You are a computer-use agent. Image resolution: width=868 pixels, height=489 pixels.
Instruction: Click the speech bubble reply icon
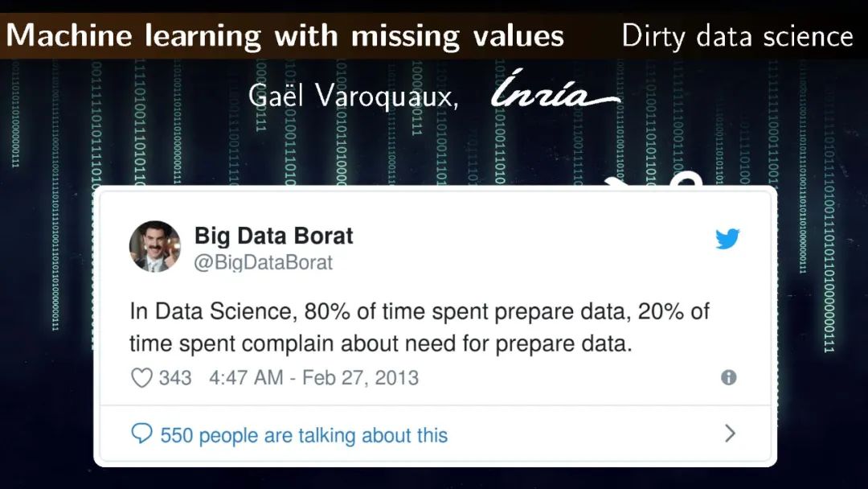[141, 435]
